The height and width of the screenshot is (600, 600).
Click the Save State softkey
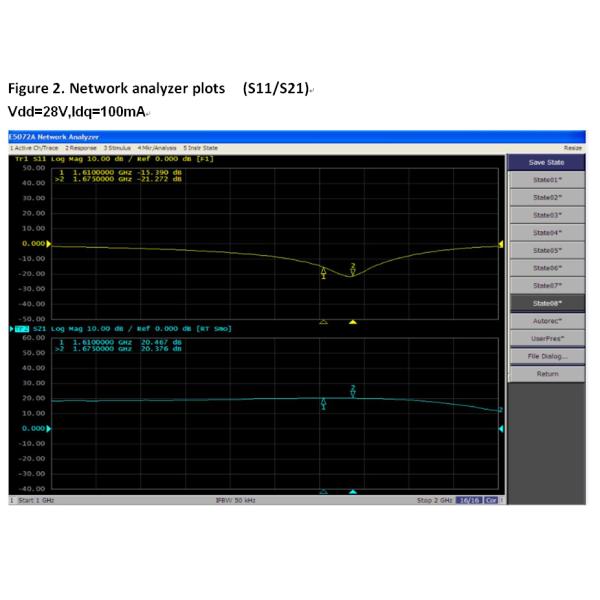pos(545,162)
